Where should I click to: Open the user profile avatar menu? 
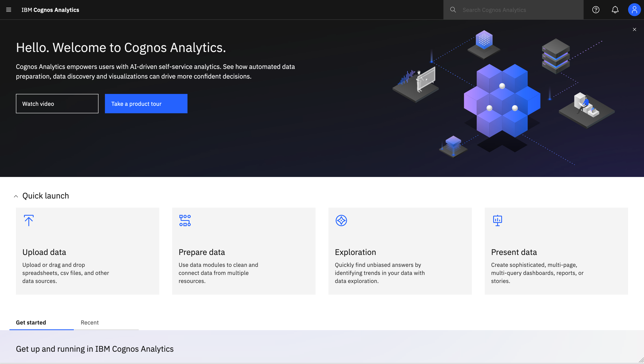(x=634, y=10)
